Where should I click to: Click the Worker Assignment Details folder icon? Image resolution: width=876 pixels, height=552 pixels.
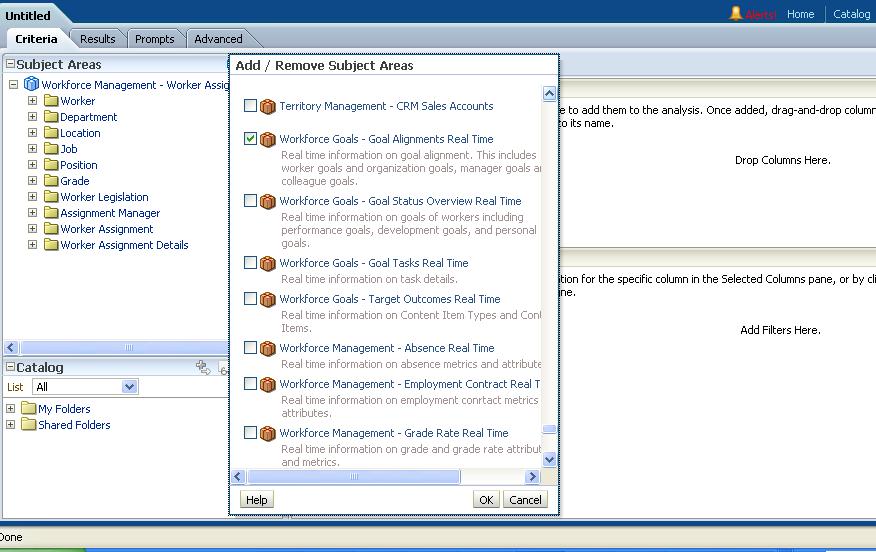click(x=51, y=245)
